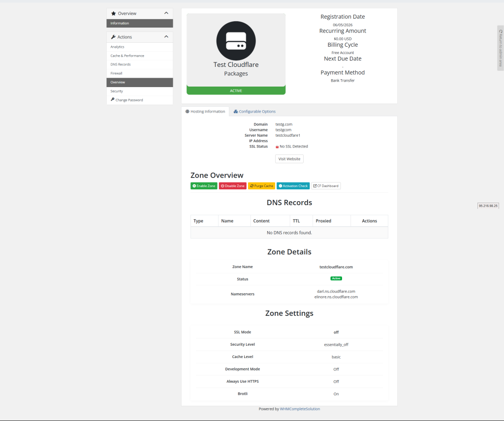This screenshot has height=421, width=504.
Task: Click the Type column header
Action: [204, 221]
